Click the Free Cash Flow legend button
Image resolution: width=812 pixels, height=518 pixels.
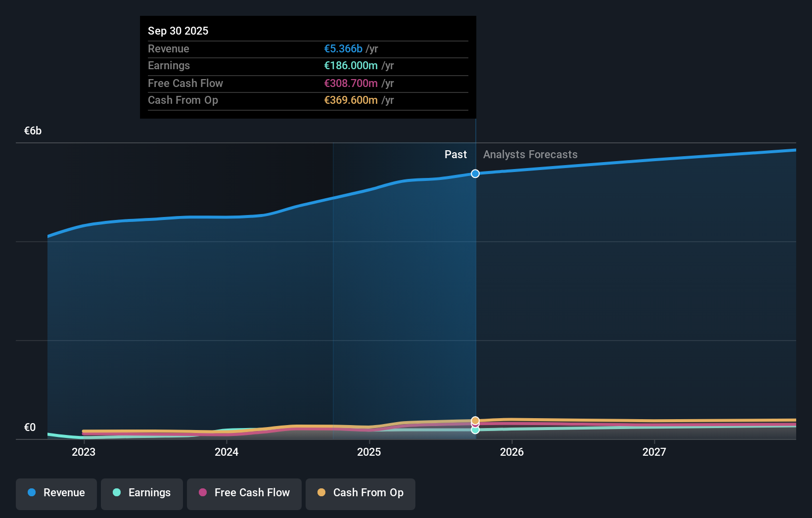[x=244, y=493]
